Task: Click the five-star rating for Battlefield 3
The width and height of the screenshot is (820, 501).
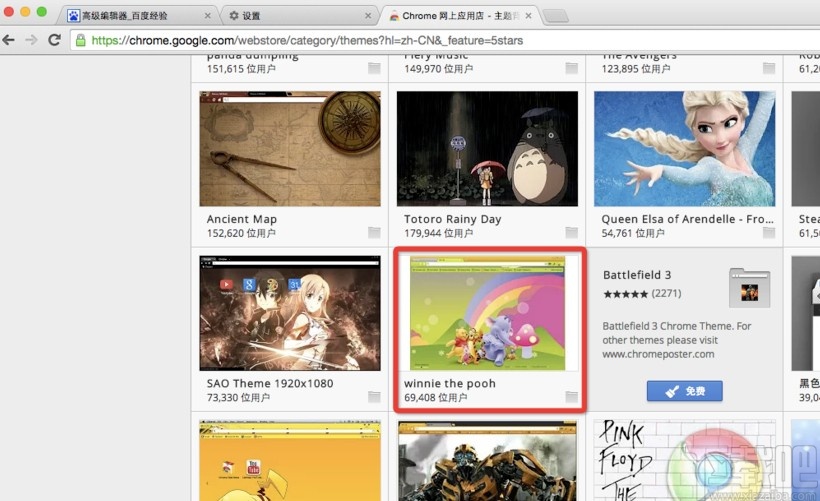Action: [625, 294]
